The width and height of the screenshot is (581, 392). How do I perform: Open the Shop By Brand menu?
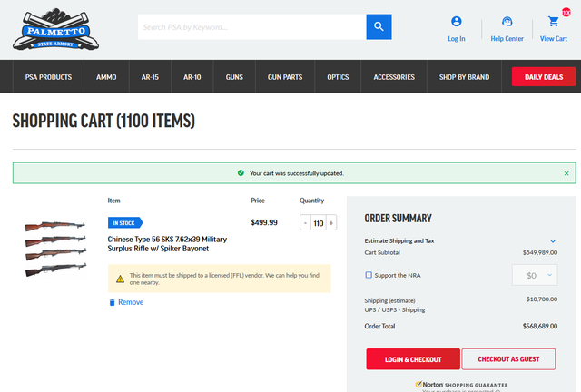[x=464, y=77]
